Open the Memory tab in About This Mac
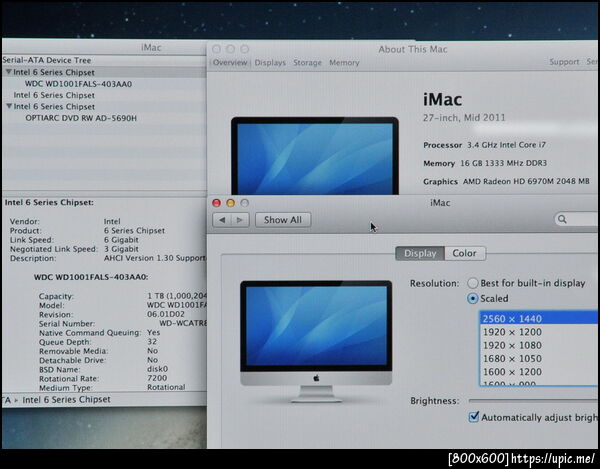 coord(344,63)
